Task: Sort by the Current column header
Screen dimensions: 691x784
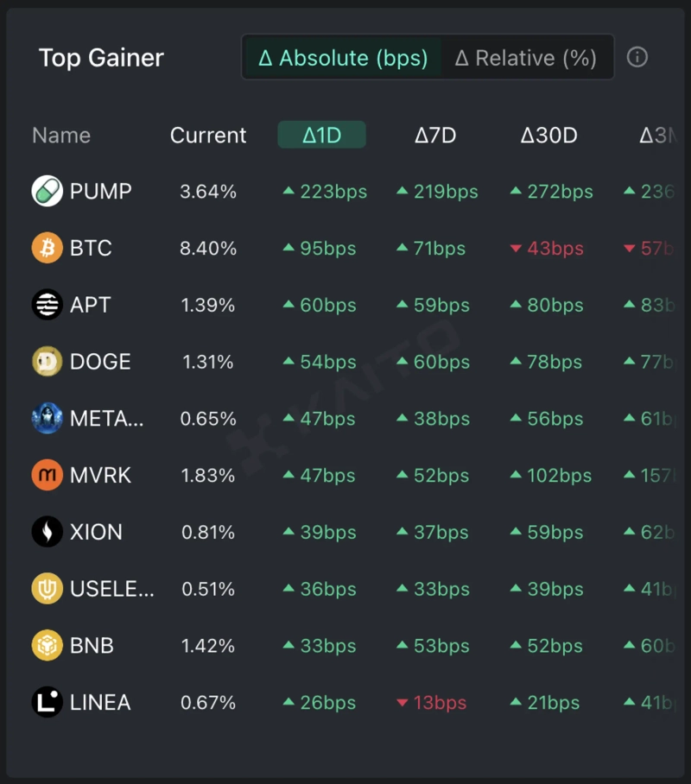Action: [x=208, y=135]
